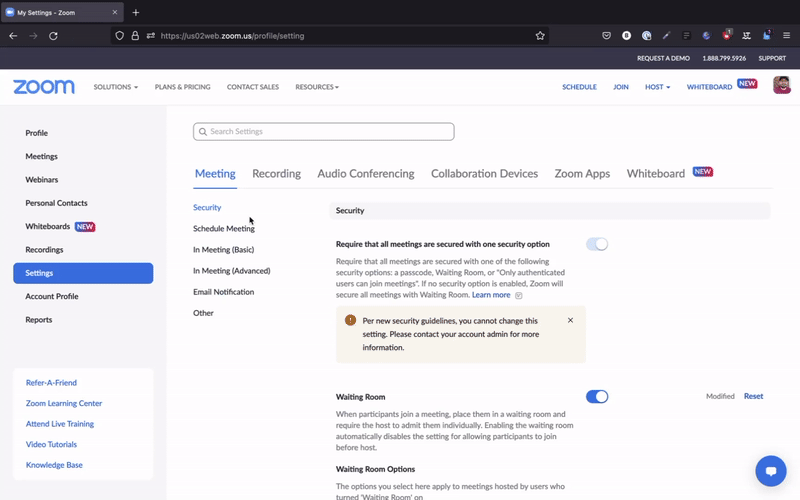Open Whiteboards in the sidebar
This screenshot has height=500, width=800.
click(48, 227)
